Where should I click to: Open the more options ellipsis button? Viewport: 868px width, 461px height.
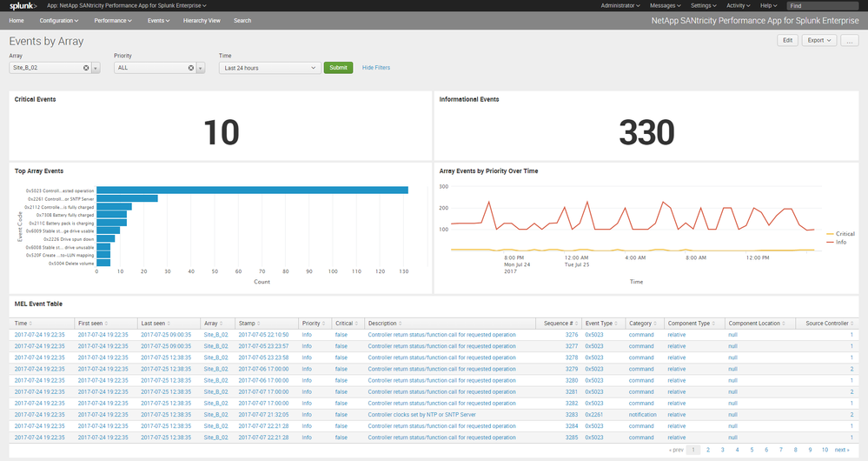849,40
